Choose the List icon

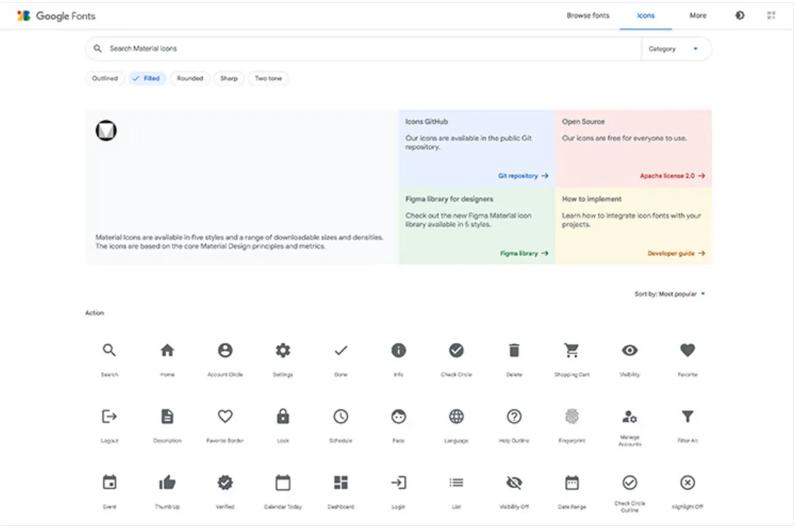coord(456,482)
